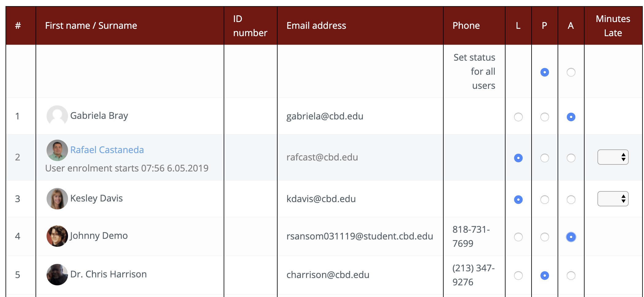Click Dr. Chris Harrison's phone number
This screenshot has width=644, height=297.
point(473,274)
